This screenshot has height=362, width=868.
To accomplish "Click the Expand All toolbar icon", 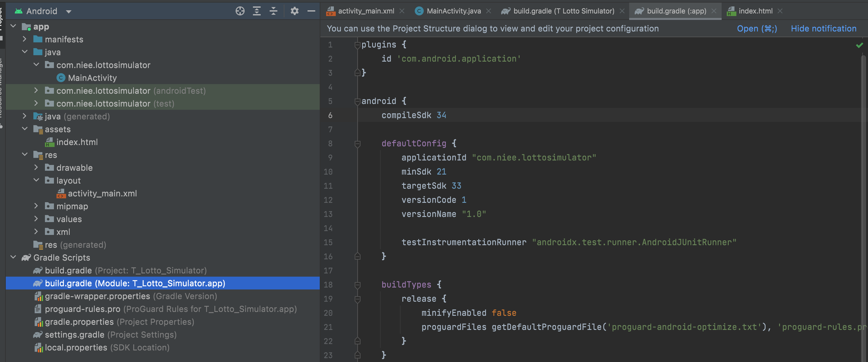I will point(257,11).
